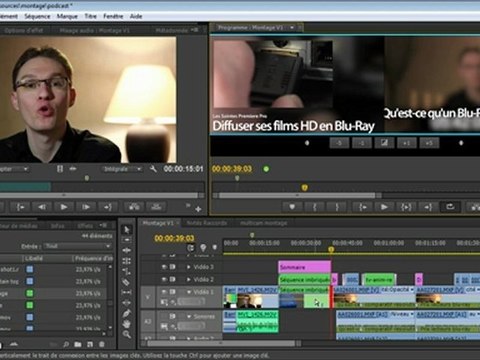Click Insert button in source monitor

coord(134,207)
